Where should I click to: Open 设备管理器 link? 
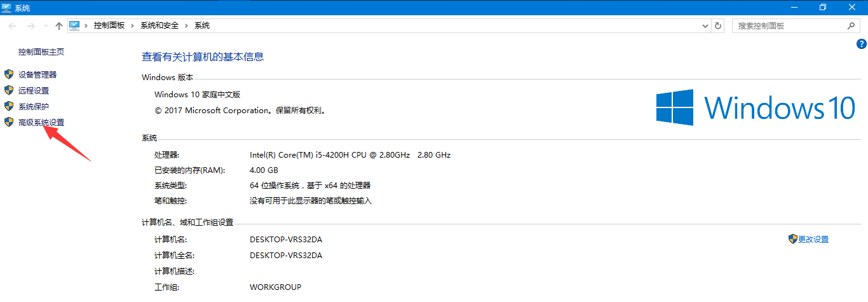37,74
